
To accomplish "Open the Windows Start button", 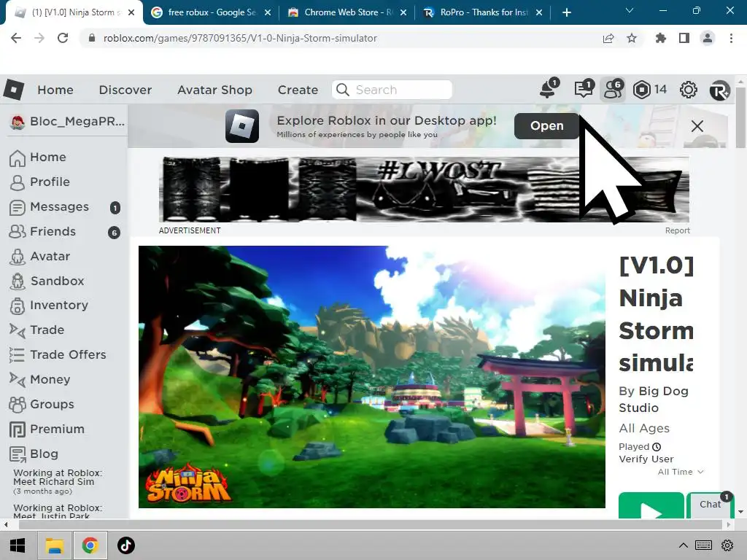I will [x=18, y=545].
